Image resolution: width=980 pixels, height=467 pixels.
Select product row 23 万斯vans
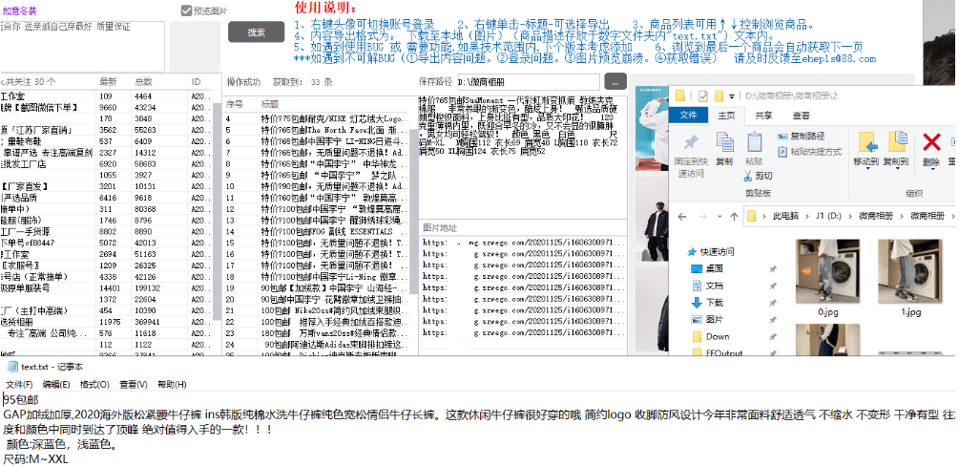coord(316,333)
